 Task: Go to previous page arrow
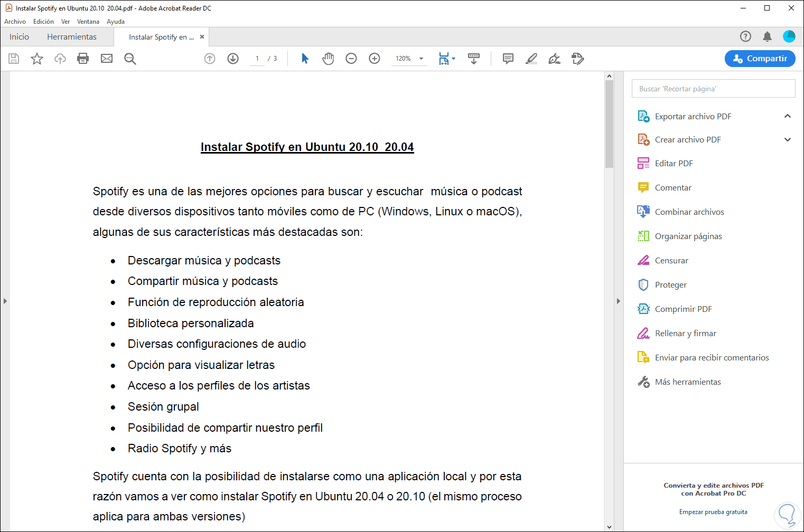[x=210, y=59]
